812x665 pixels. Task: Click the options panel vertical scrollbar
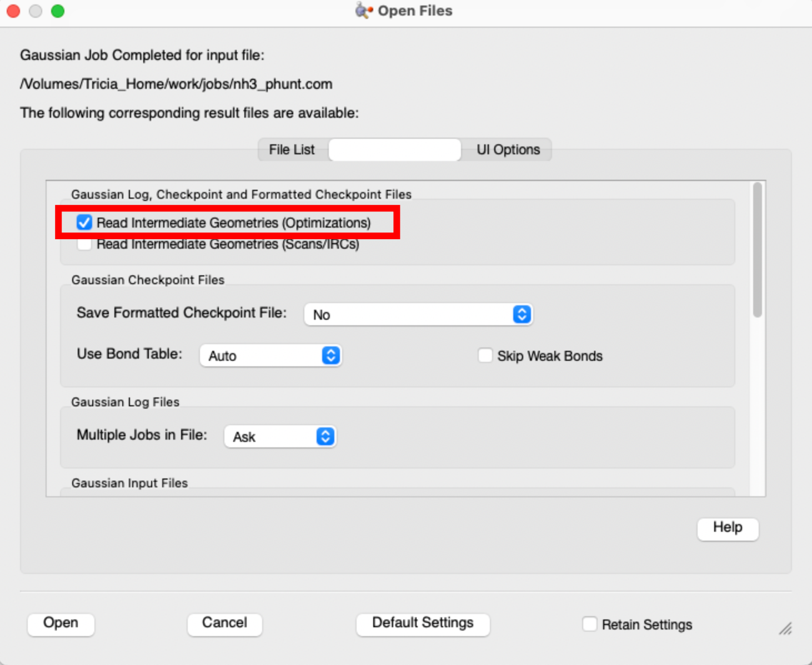[758, 250]
